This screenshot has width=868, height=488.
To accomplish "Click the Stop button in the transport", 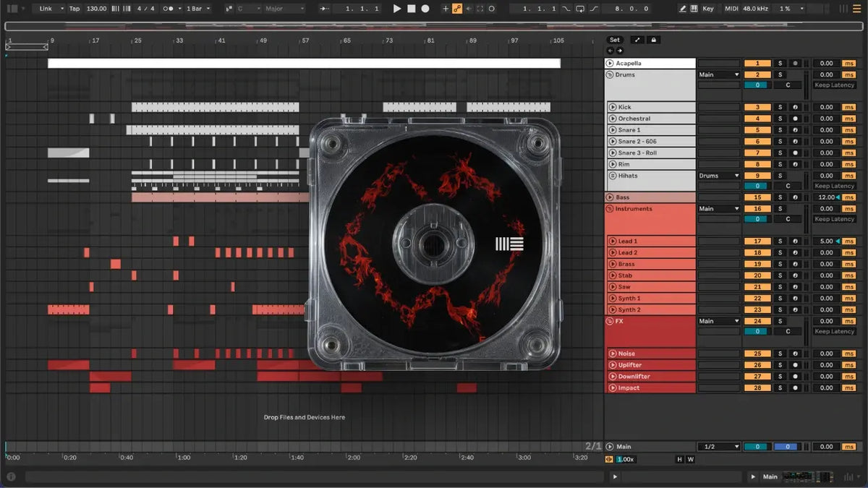I will pos(411,9).
